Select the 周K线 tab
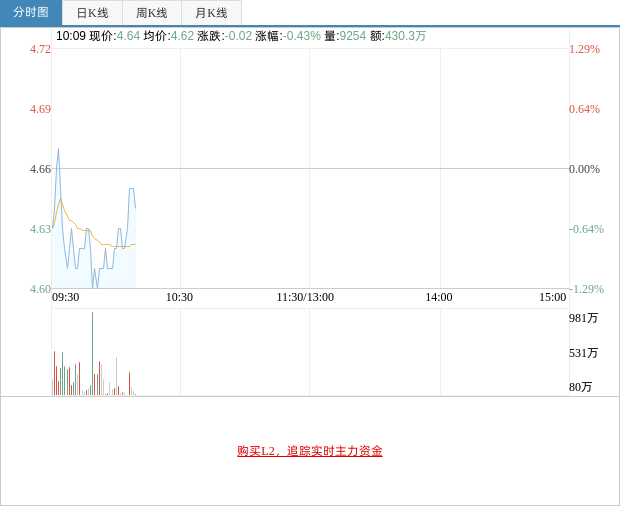620x506 pixels. (x=152, y=13)
